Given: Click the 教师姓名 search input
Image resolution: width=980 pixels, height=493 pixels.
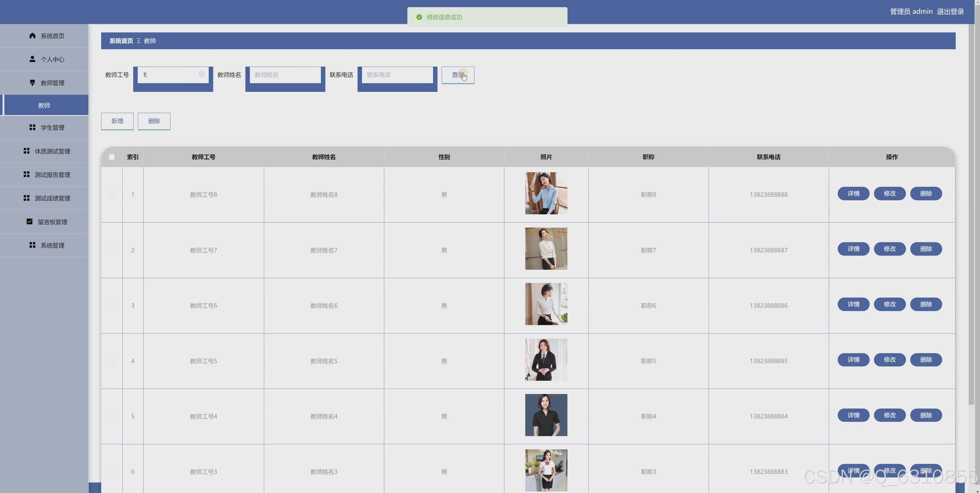Looking at the screenshot, I should (285, 75).
